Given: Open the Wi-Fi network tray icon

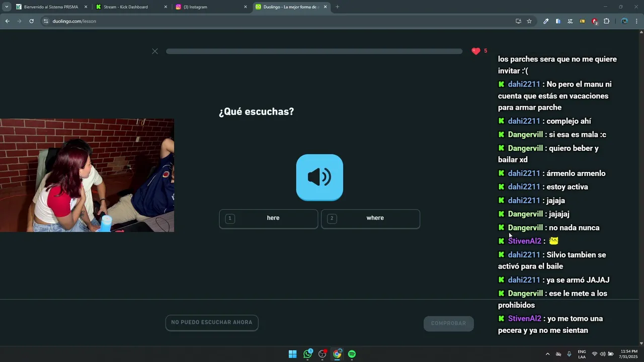Looking at the screenshot, I should click(x=594, y=354).
